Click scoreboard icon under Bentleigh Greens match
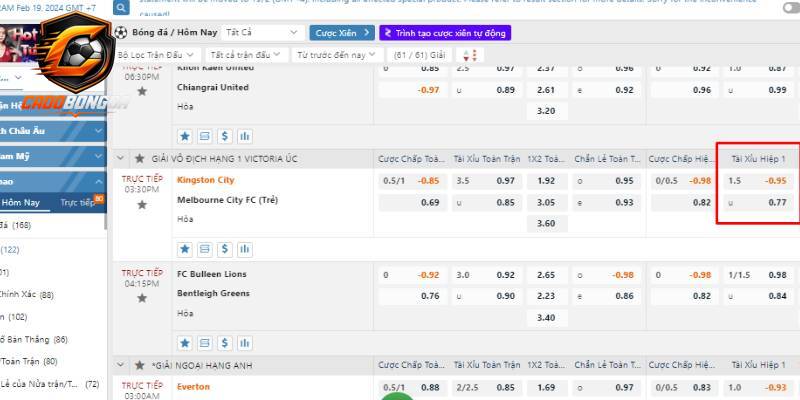The width and height of the screenshot is (800, 400). [x=205, y=343]
